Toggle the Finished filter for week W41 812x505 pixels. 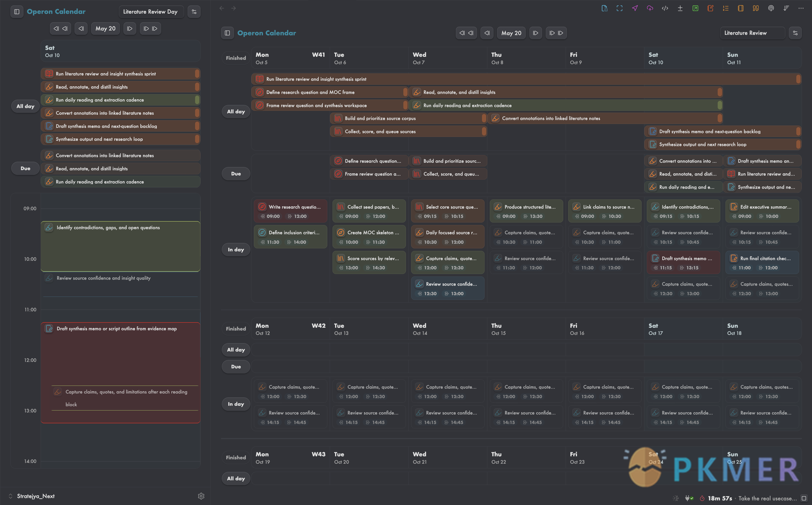pos(236,58)
